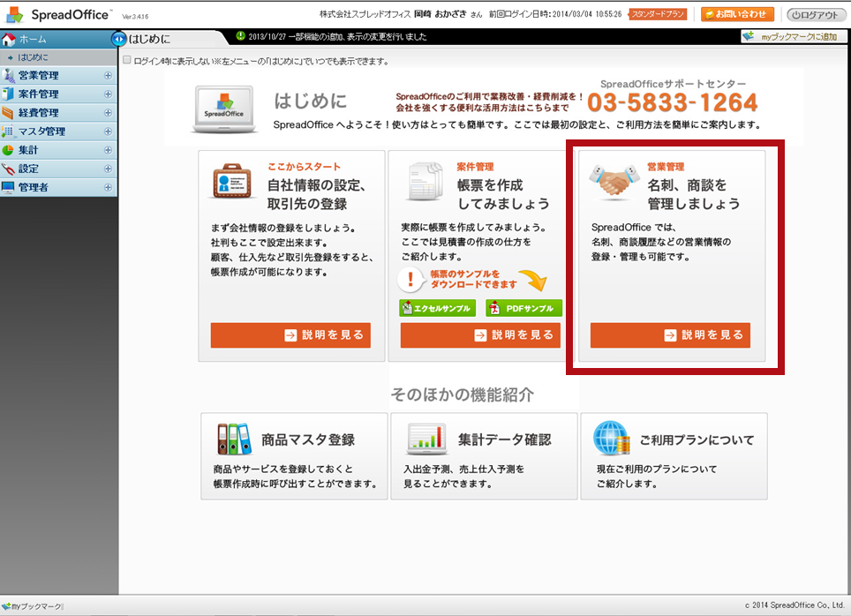This screenshot has width=851, height=616.
Task: Expand マスタ管理 with its plus button
Action: [x=108, y=131]
